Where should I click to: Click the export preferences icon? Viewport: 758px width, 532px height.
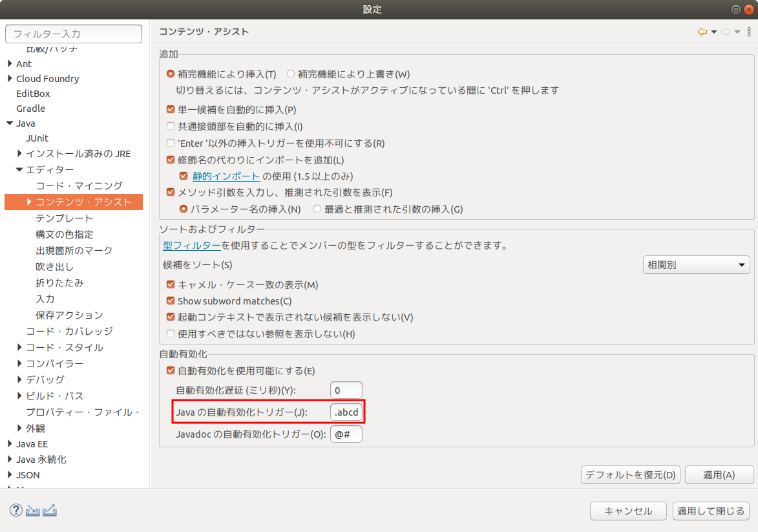tap(50, 511)
